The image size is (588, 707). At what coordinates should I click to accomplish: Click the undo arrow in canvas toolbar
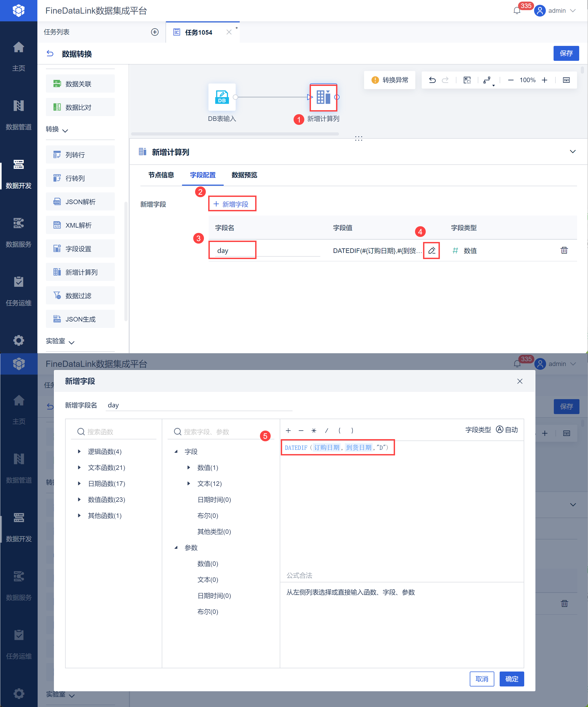(432, 80)
